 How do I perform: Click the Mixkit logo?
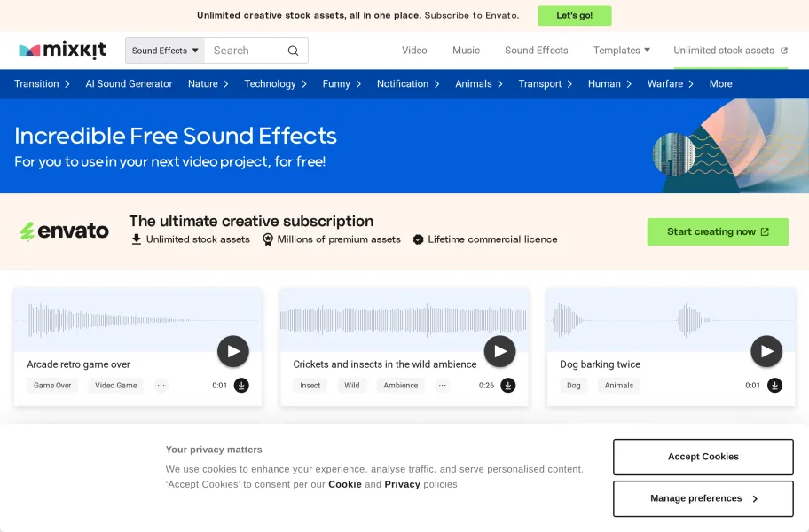point(62,50)
